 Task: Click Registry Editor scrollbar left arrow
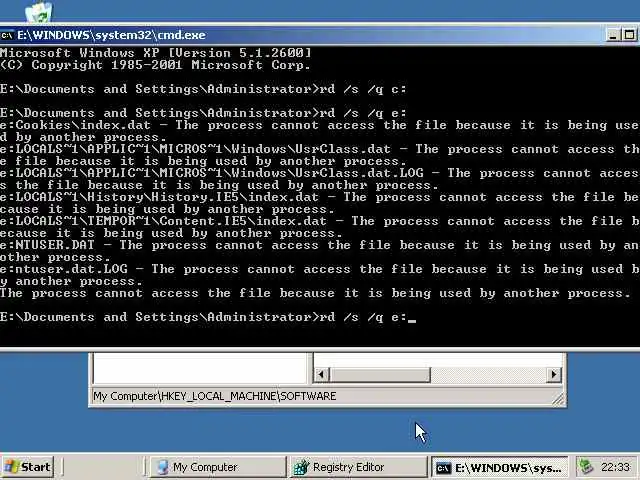coord(321,374)
